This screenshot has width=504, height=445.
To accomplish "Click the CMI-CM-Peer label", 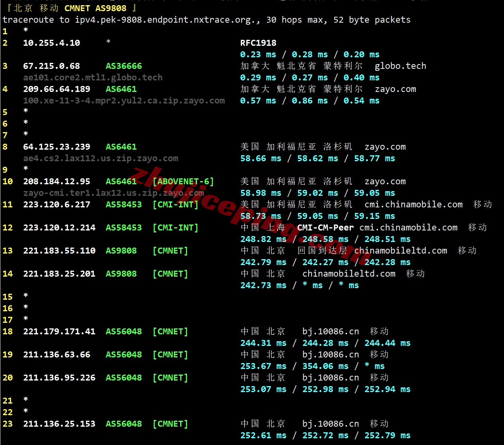I will [326, 228].
